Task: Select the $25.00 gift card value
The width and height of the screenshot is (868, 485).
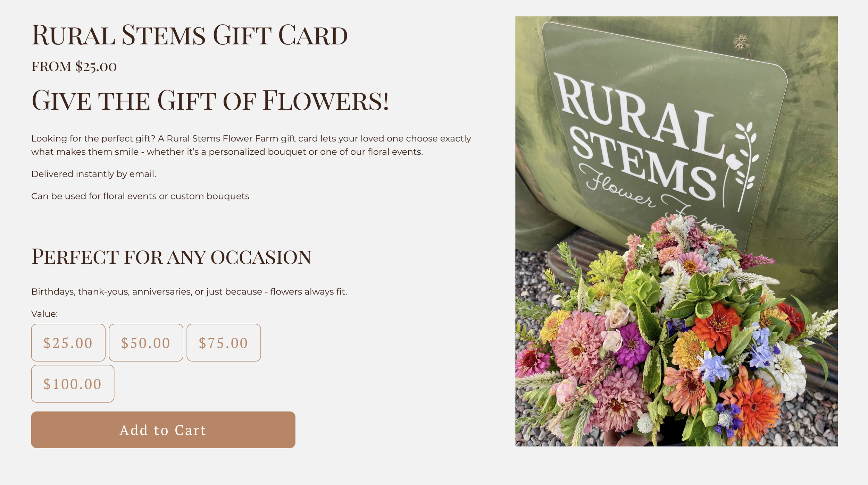Action: pyautogui.click(x=68, y=342)
